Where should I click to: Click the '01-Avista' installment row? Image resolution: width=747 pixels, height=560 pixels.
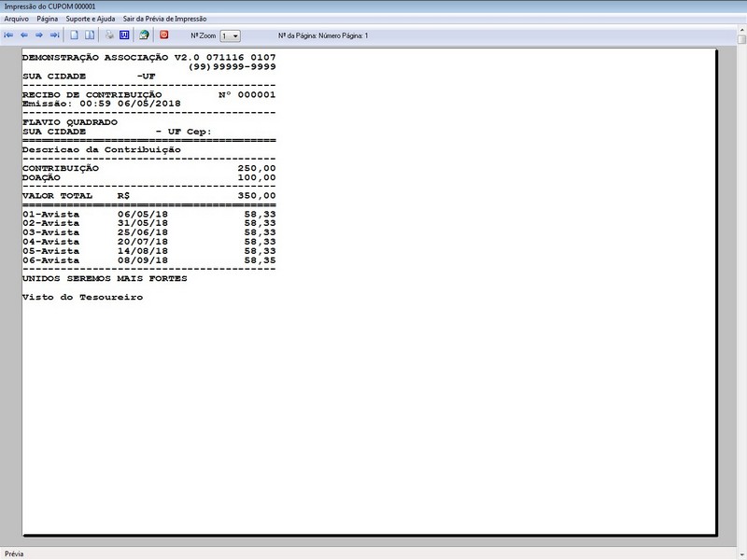coord(149,215)
